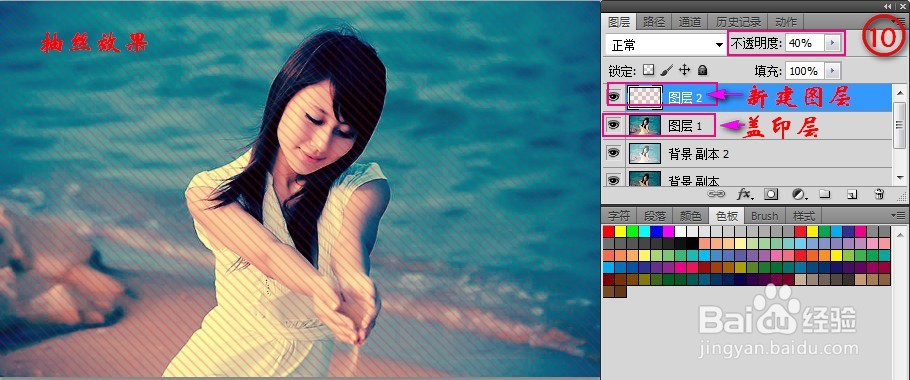The image size is (910, 380).
Task: Switch to 通道 tab
Action: pyautogui.click(x=690, y=22)
